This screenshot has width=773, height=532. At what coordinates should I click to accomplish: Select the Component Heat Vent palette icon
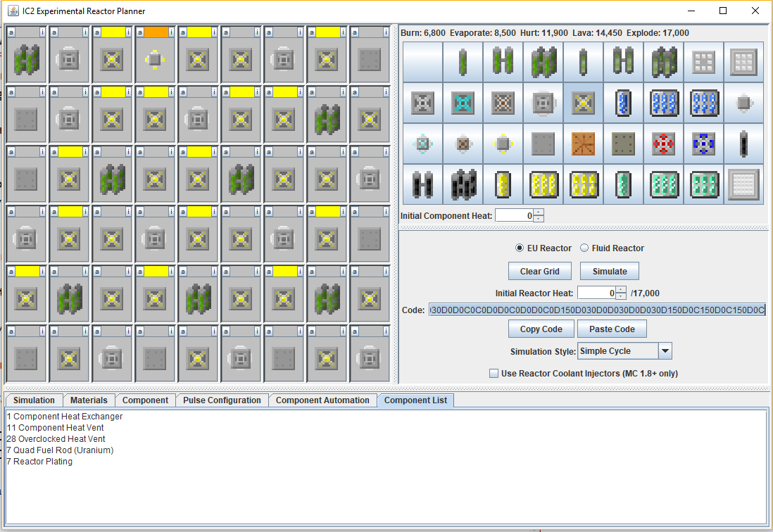[x=543, y=103]
